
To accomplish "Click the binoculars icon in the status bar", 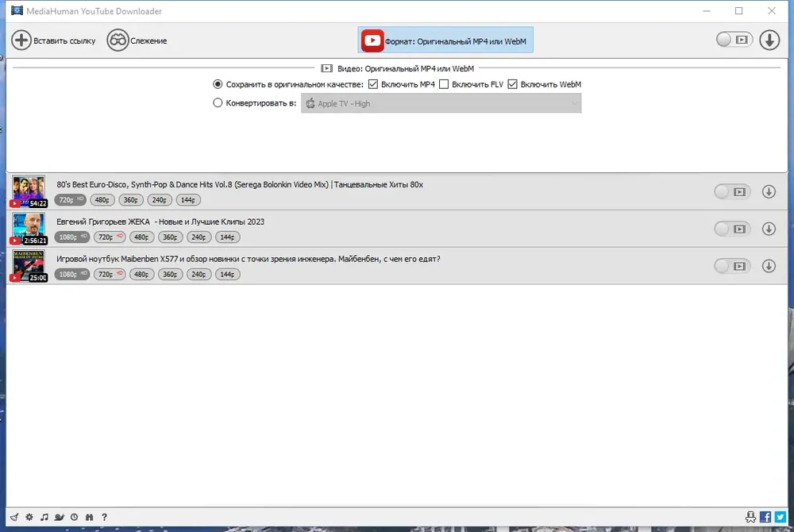I will [89, 517].
